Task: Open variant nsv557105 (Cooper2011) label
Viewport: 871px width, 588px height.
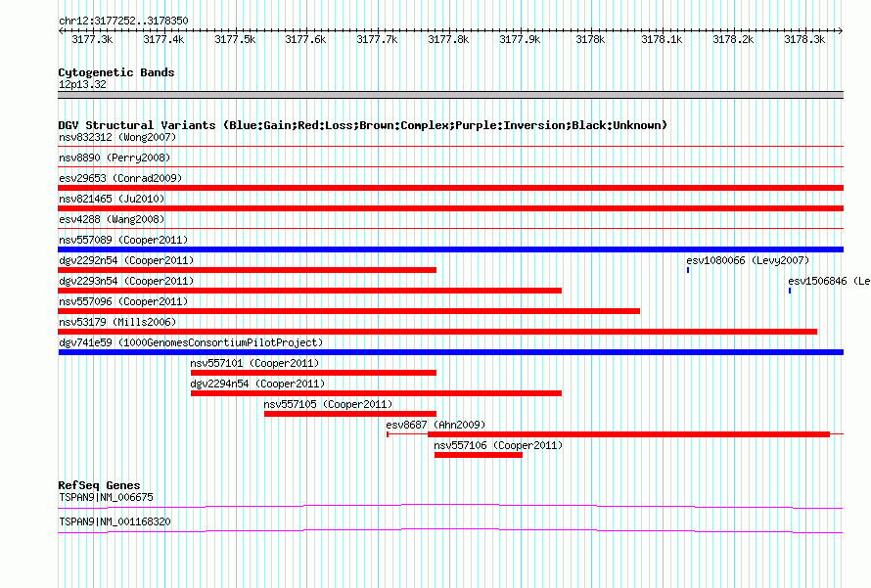Action: [x=328, y=404]
